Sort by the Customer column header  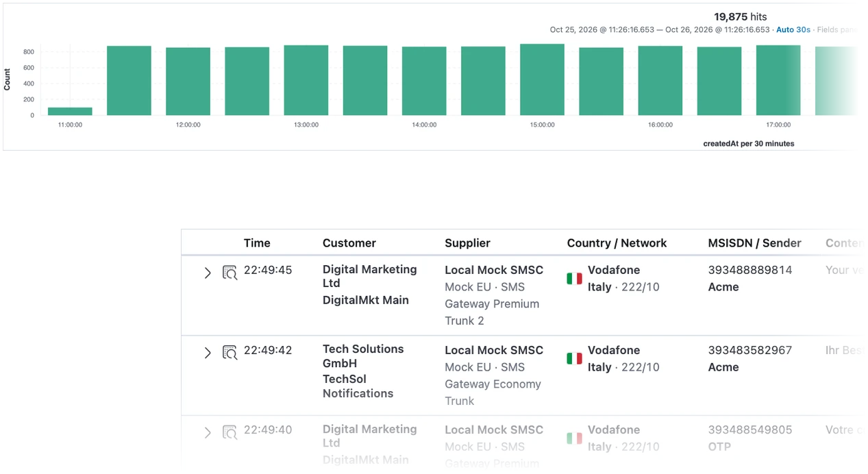point(349,242)
